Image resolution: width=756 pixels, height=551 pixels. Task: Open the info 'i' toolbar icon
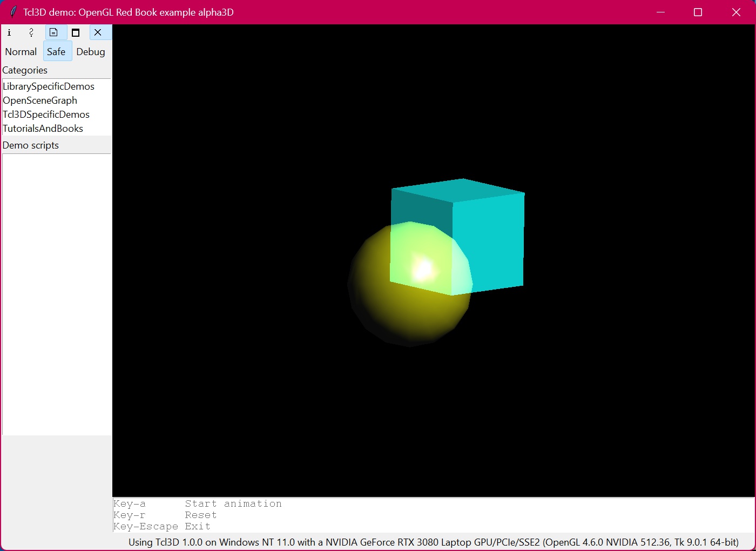click(x=9, y=32)
